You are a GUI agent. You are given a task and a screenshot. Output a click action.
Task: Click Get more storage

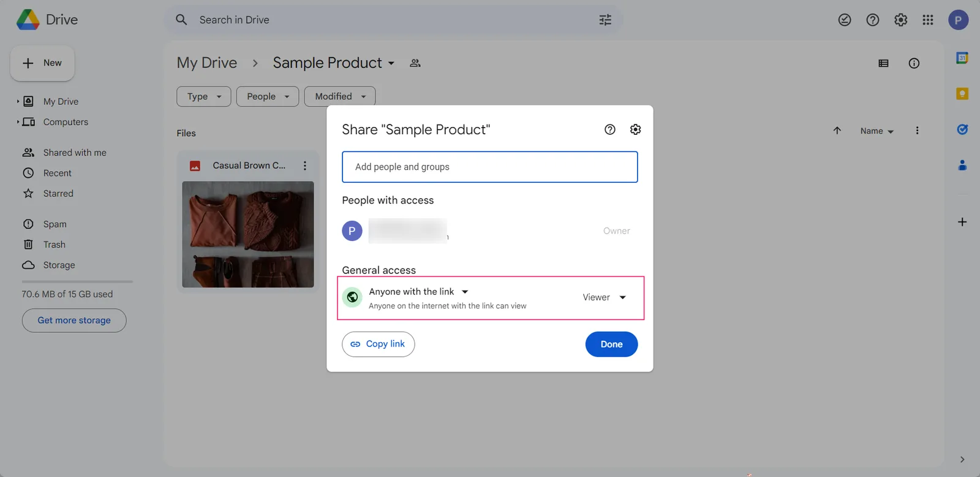coord(74,321)
